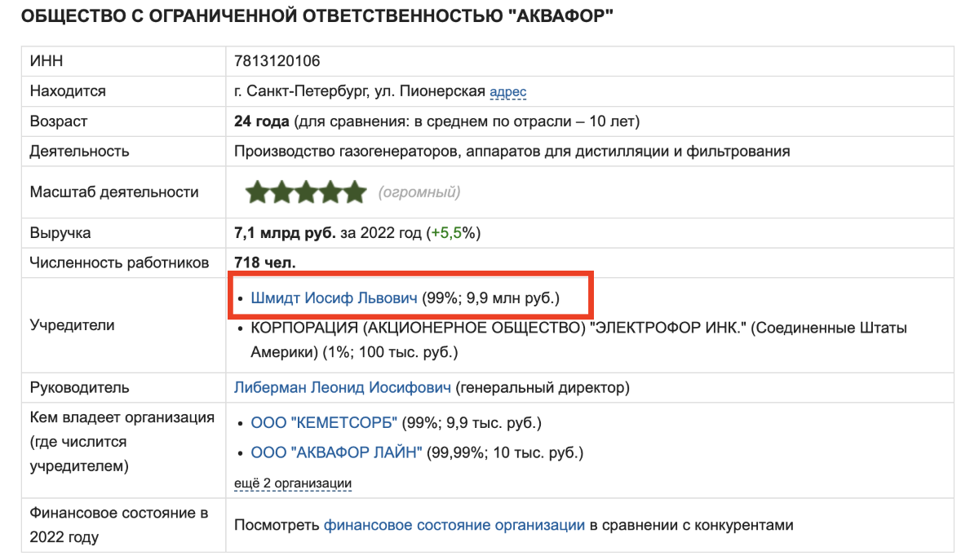This screenshot has height=560, width=979.
Task: Follow the ООО "АКВАФОР ЛАЙН" link
Action: pos(336,452)
